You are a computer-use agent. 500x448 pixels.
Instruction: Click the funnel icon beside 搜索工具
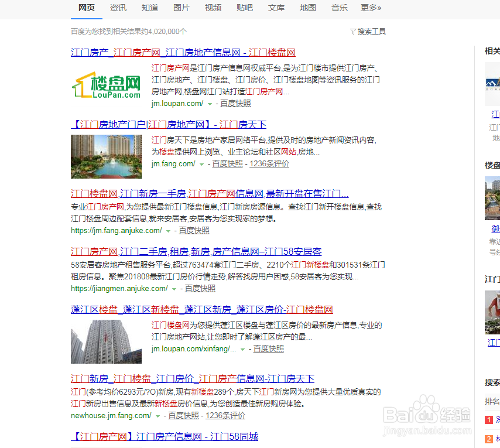coord(353,32)
